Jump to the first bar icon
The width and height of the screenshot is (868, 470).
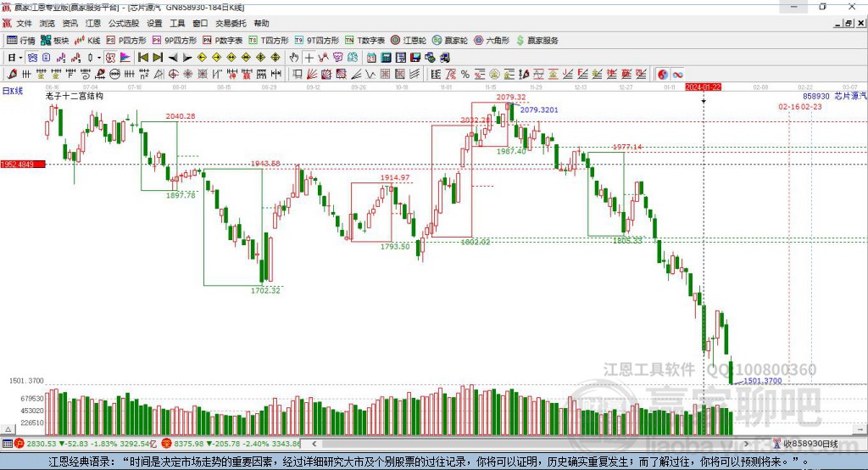[143, 58]
